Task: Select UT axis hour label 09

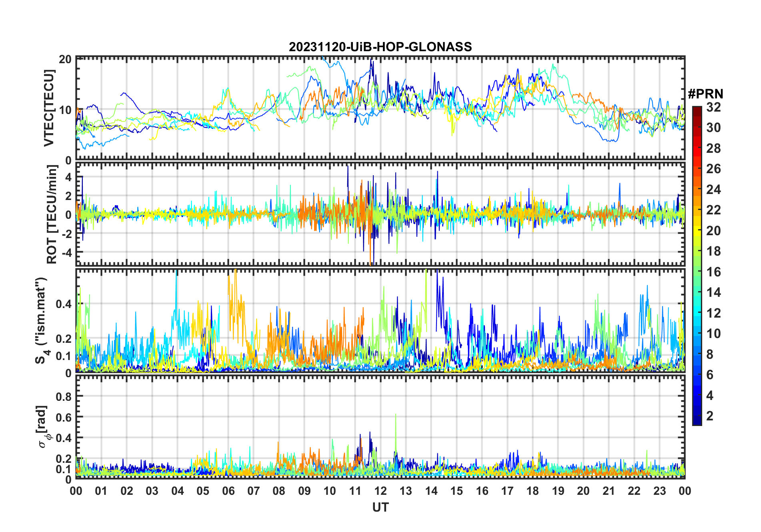Action: click(304, 491)
